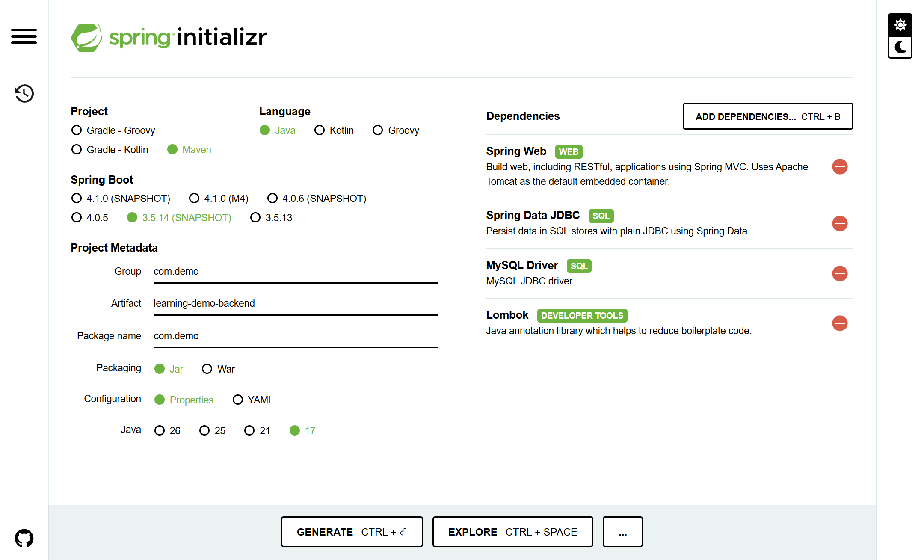Click the EXPLORE button
Image resolution: width=924 pixels, height=560 pixels.
coord(512,532)
